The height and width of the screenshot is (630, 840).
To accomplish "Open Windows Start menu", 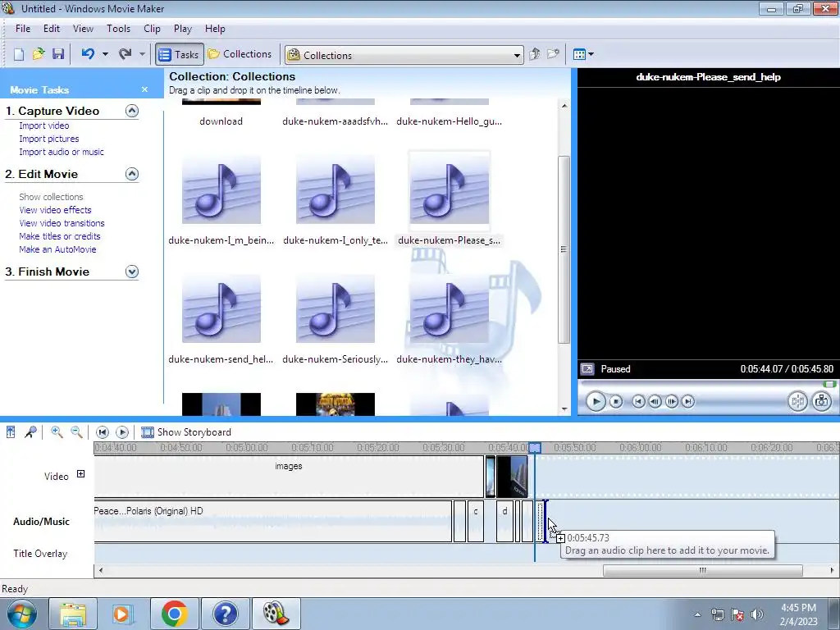I will (x=21, y=614).
